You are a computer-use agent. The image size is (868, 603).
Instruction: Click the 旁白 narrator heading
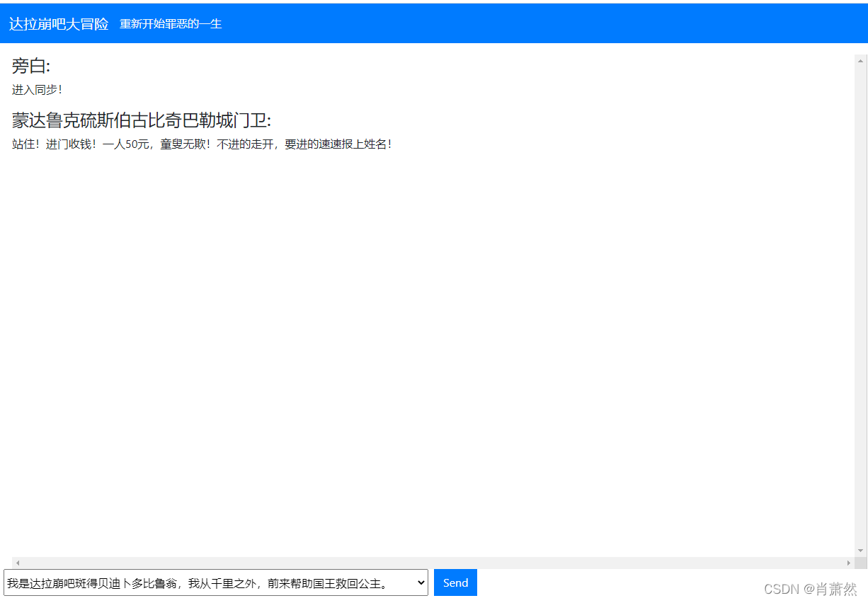click(x=30, y=65)
